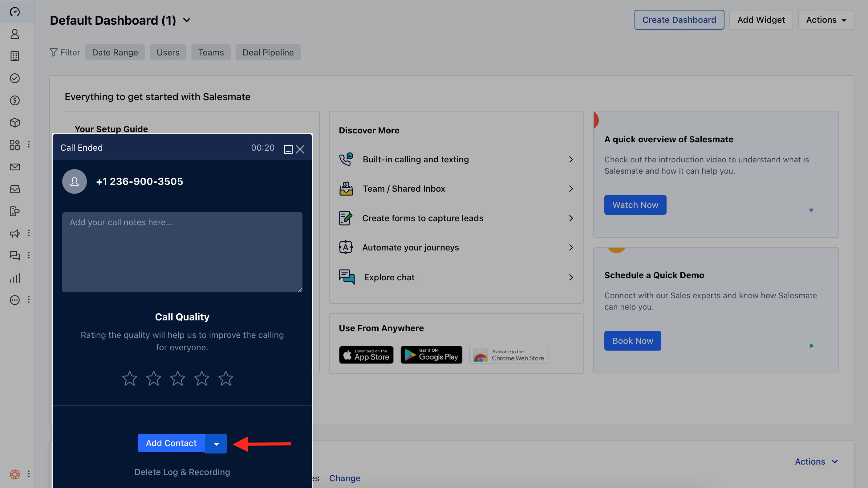
Task: Open the Email envelope icon in sidebar
Action: (14, 167)
